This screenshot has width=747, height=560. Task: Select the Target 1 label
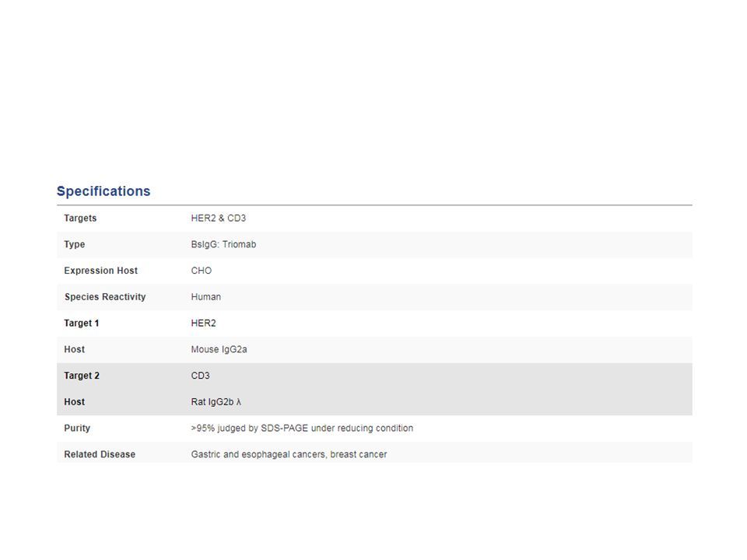pyautogui.click(x=82, y=324)
